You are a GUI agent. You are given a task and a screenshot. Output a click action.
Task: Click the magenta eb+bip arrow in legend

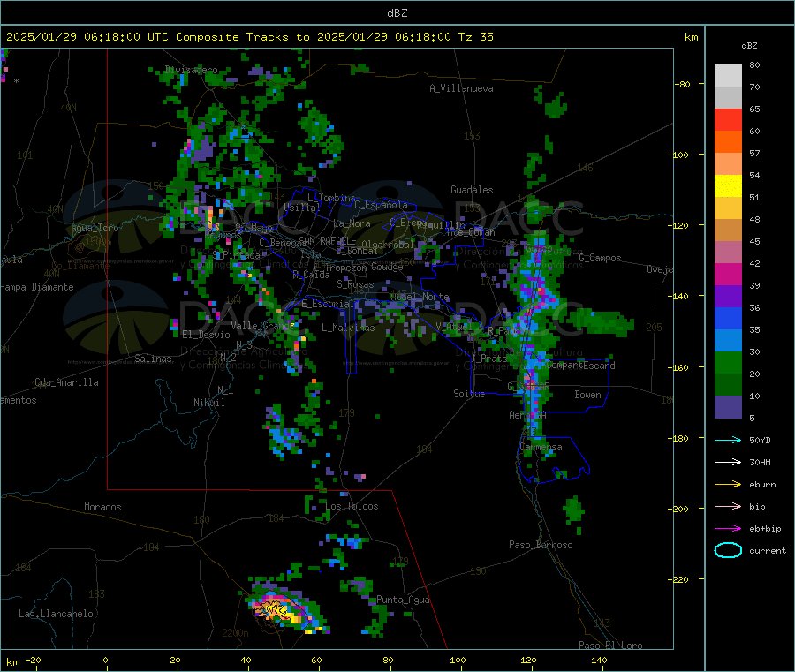click(728, 529)
